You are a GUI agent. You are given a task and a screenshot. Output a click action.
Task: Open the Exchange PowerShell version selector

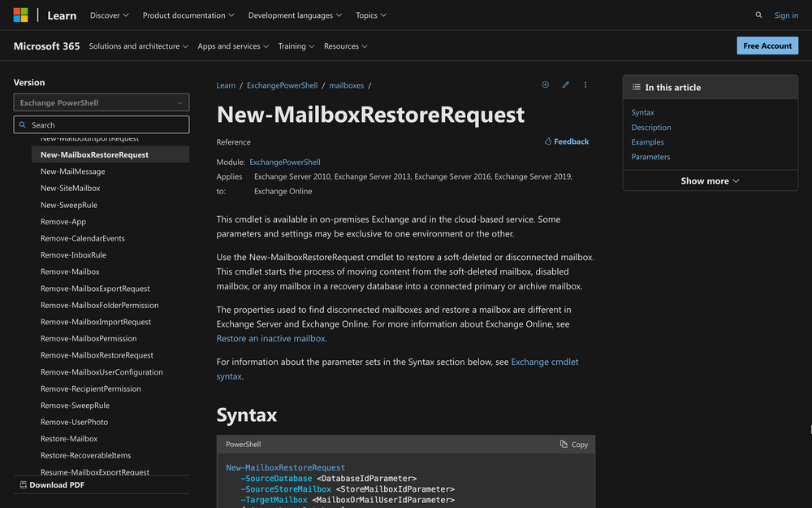click(101, 102)
